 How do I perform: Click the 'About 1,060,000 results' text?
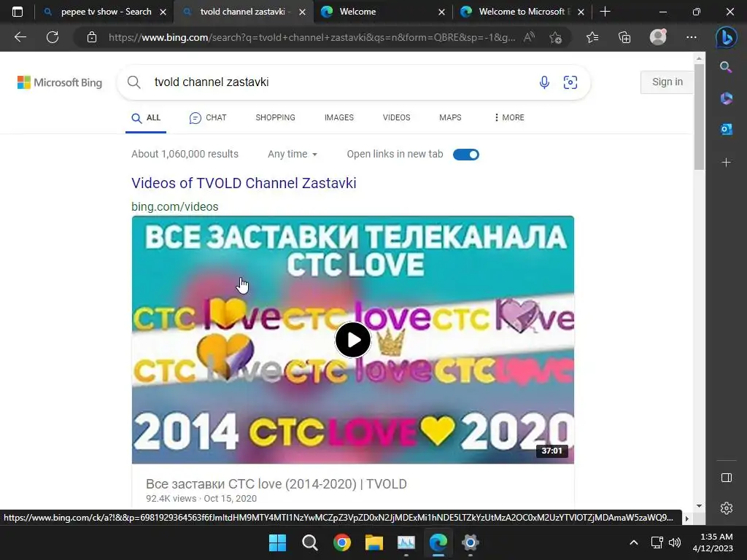click(x=185, y=155)
